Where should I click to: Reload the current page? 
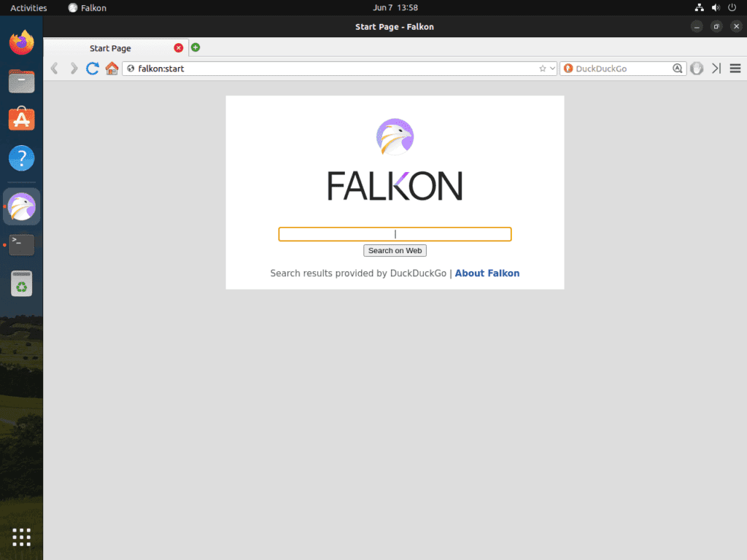click(93, 68)
